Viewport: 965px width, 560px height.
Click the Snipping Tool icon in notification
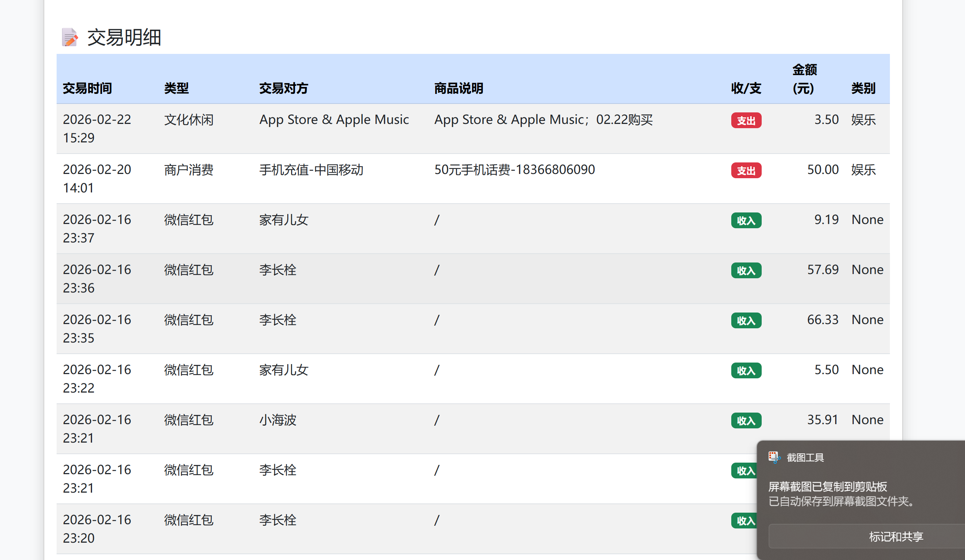point(774,457)
